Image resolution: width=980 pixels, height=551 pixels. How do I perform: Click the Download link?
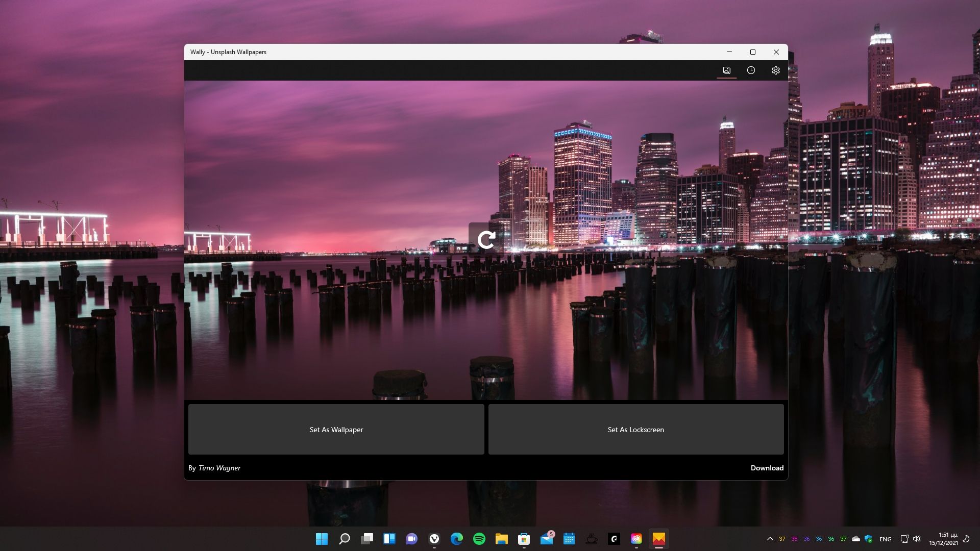(x=767, y=468)
